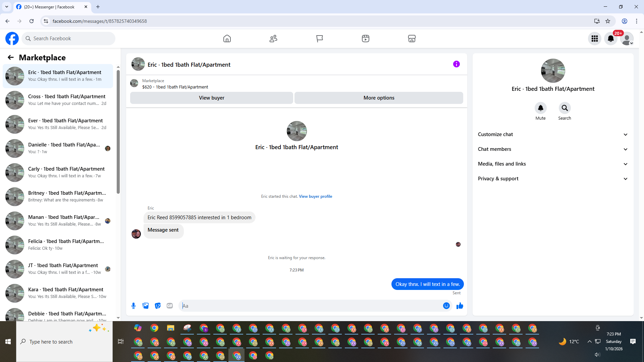Click the View buyer button
Screen dimensions: 644x362
tap(211, 98)
